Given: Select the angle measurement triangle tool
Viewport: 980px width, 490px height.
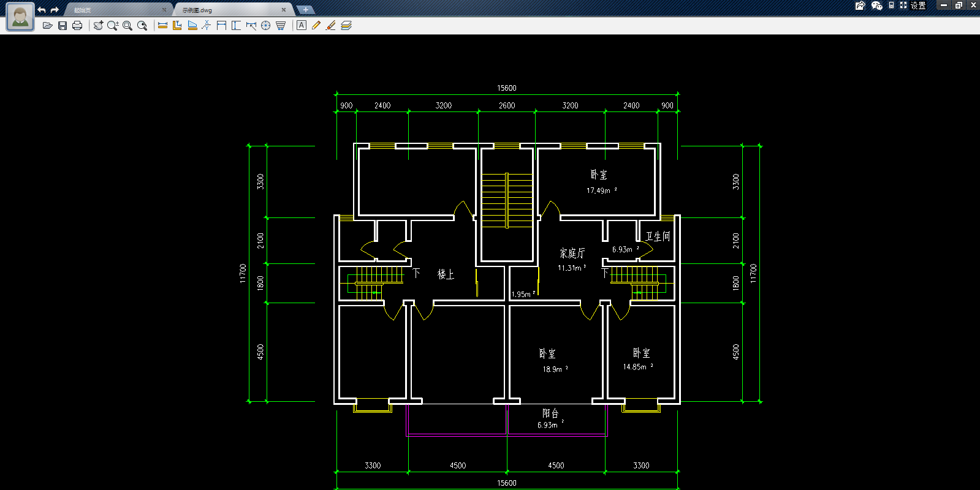Looking at the screenshot, I should tap(192, 26).
